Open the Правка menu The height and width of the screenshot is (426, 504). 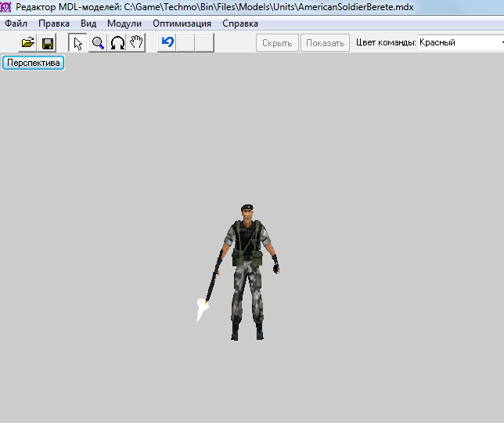click(x=54, y=23)
